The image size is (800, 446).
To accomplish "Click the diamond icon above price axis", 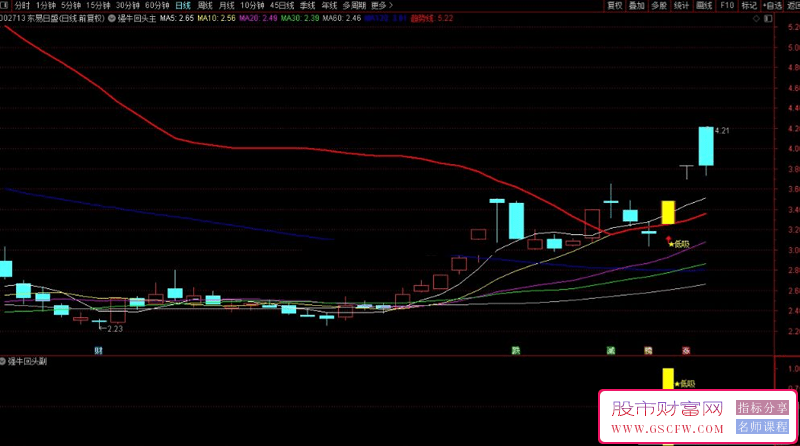I will (x=756, y=18).
